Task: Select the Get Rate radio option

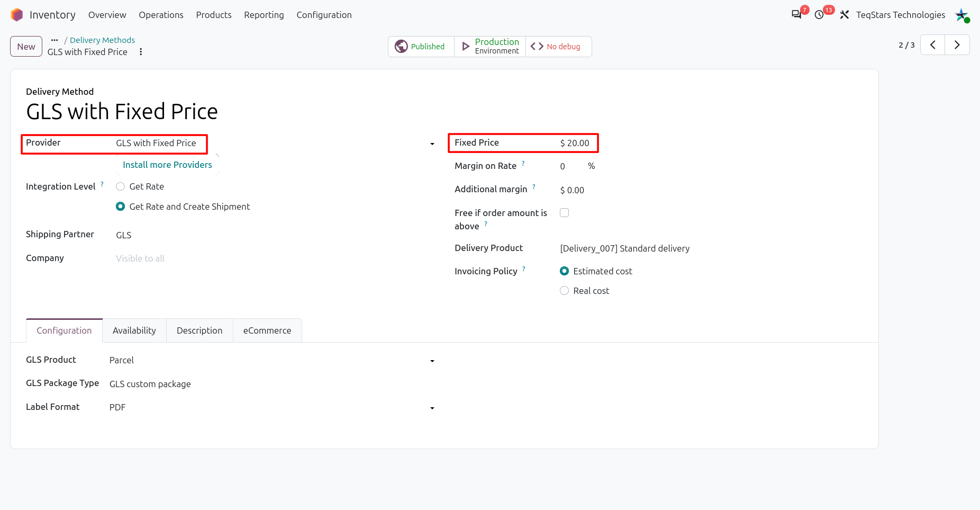Action: click(121, 186)
